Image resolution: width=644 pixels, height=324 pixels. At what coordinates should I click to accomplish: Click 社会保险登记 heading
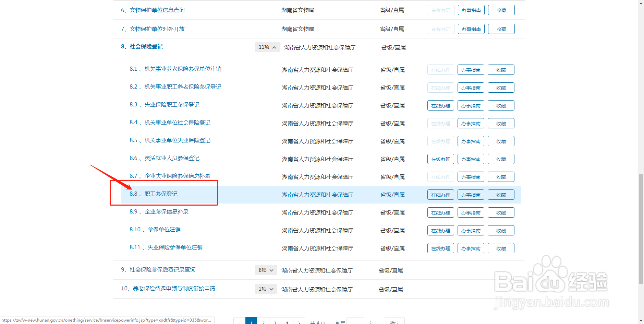(142, 47)
